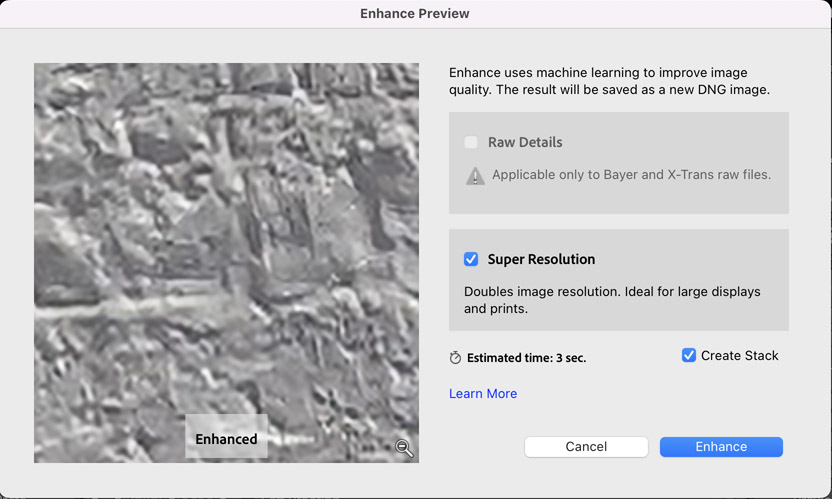Viewport: 832px width, 499px height.
Task: Click the disabled Raw Details checkbox
Action: (x=471, y=142)
